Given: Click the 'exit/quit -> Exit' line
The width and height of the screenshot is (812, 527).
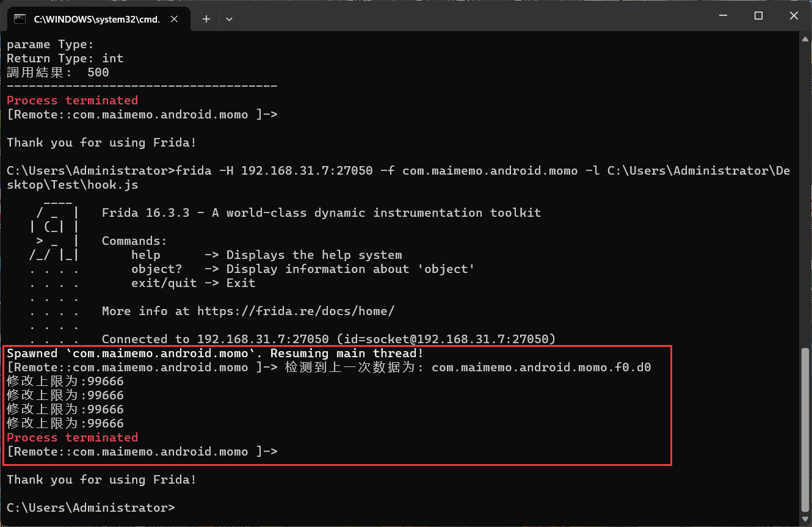Looking at the screenshot, I should pyautogui.click(x=194, y=283).
